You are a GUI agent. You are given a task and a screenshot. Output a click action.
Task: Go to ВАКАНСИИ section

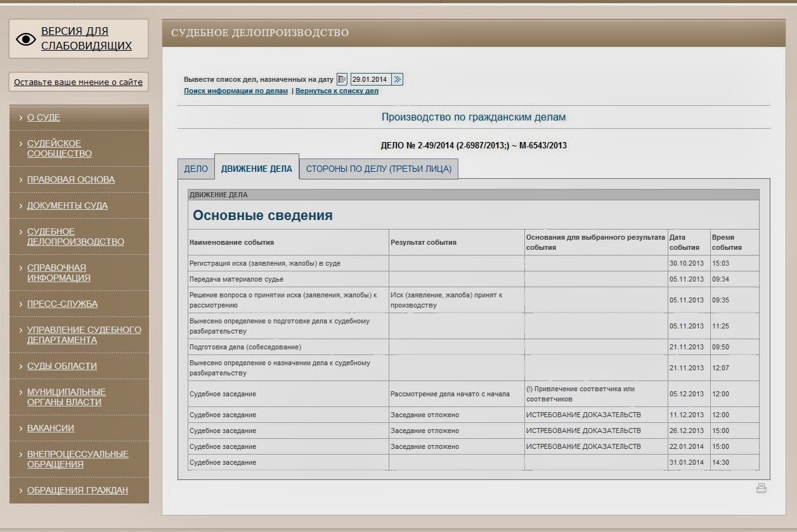click(x=51, y=428)
